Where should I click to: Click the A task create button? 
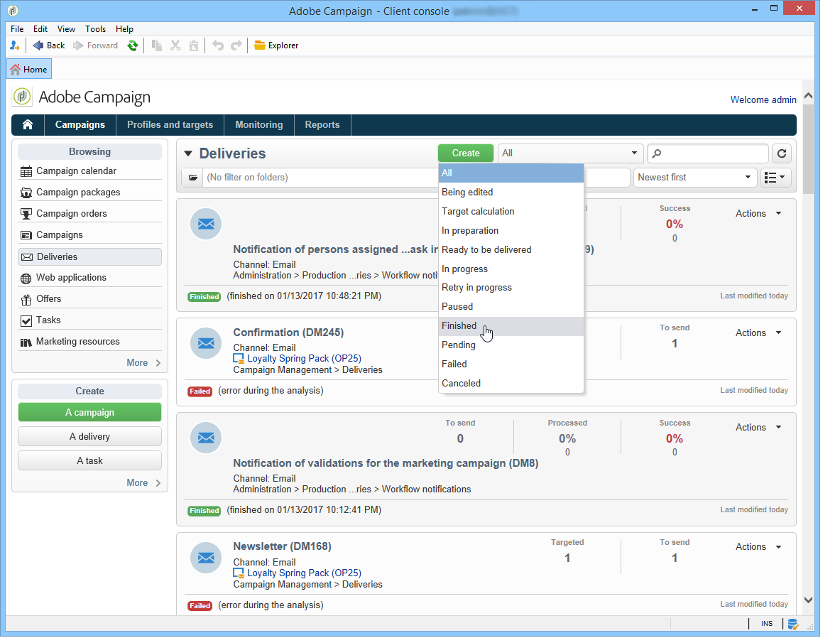pyautogui.click(x=89, y=460)
